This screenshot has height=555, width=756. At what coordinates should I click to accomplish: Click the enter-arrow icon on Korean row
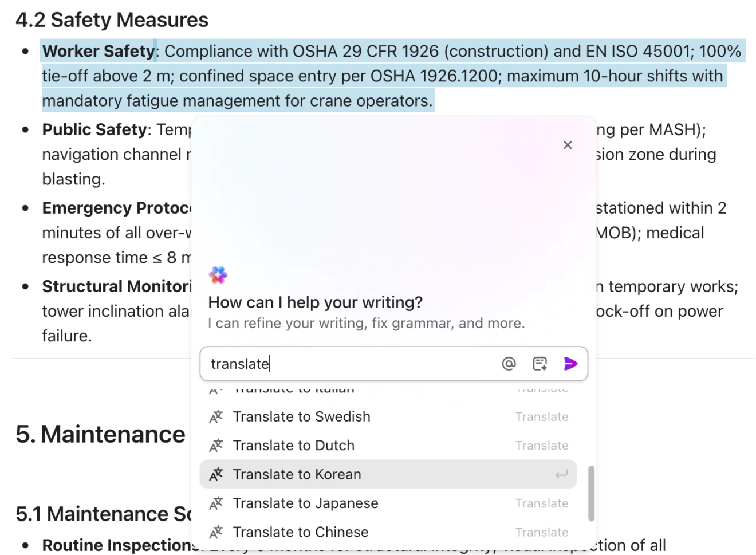click(x=561, y=474)
